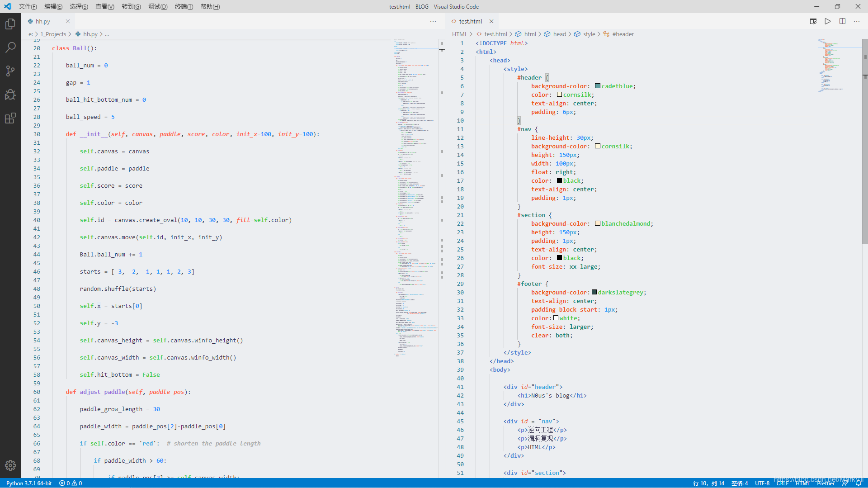
Task: Open black color swatch on line 17
Action: click(559, 180)
